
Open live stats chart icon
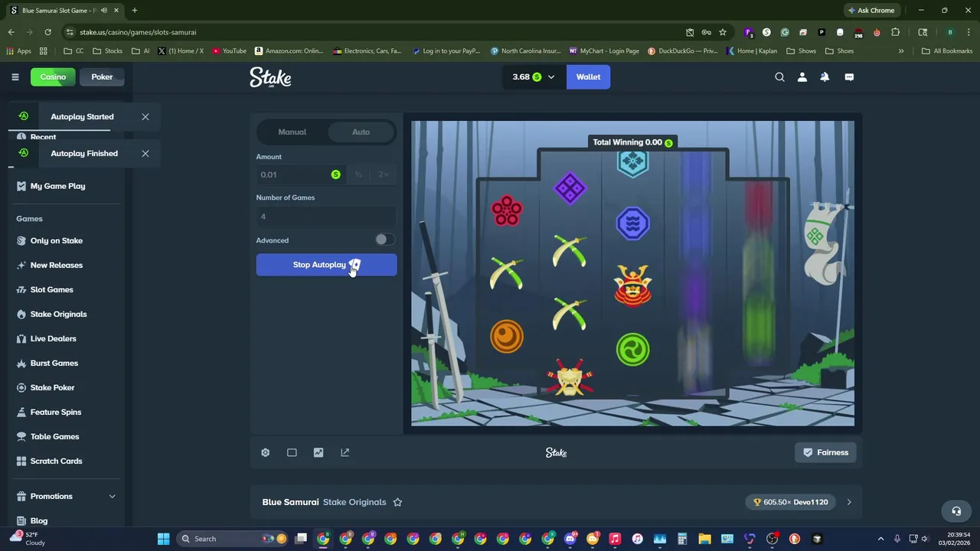[318, 452]
